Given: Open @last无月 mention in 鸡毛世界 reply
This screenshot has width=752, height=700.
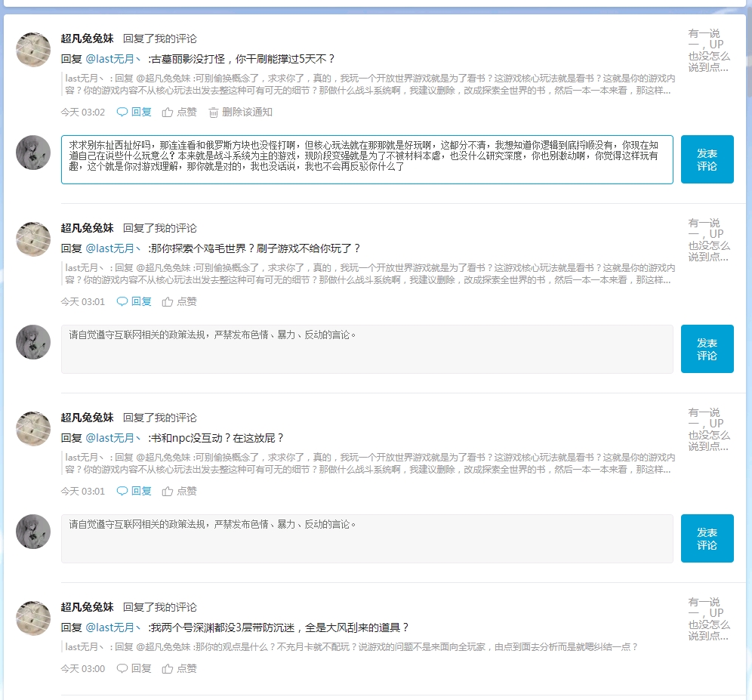Looking at the screenshot, I should (112, 248).
